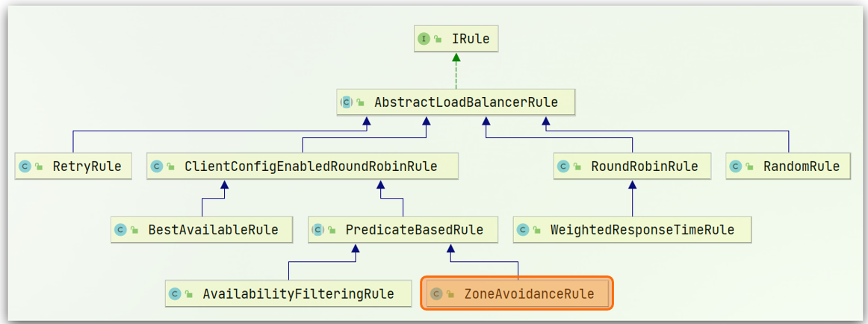Click the class icon of ClientConfigEnabledRoundRobinRule
This screenshot has width=868, height=324.
pos(156,166)
